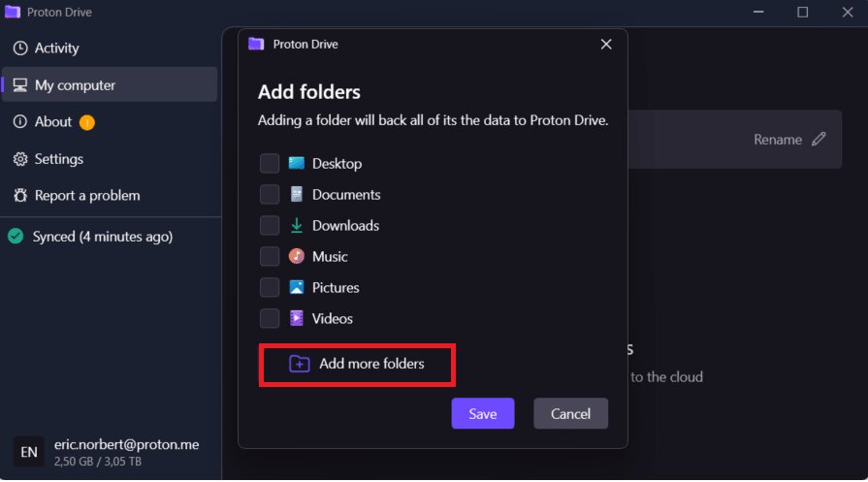Check the Pictures folder checkbox
868x482 pixels.
click(270, 287)
